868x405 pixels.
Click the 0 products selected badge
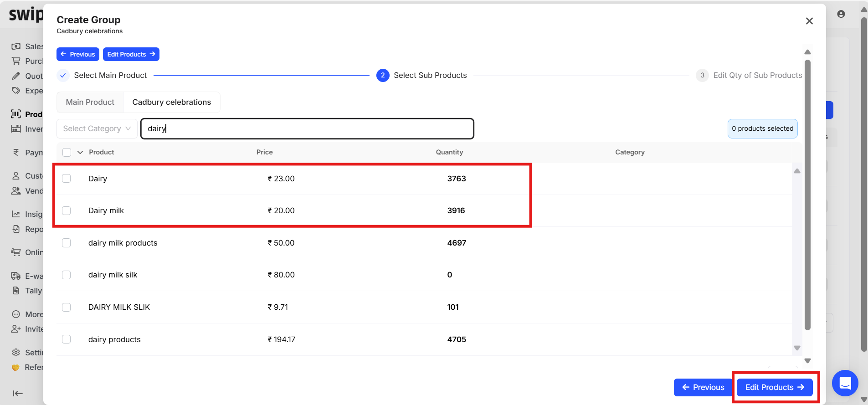pos(763,128)
